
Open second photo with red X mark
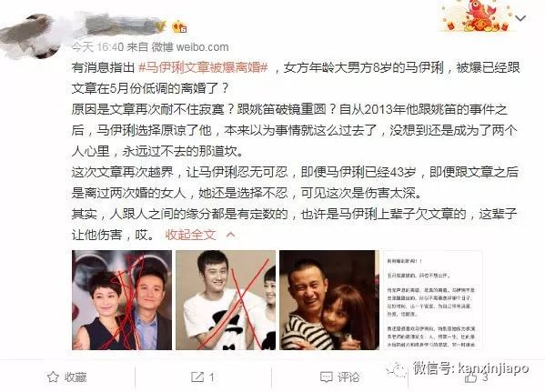pos(226,300)
